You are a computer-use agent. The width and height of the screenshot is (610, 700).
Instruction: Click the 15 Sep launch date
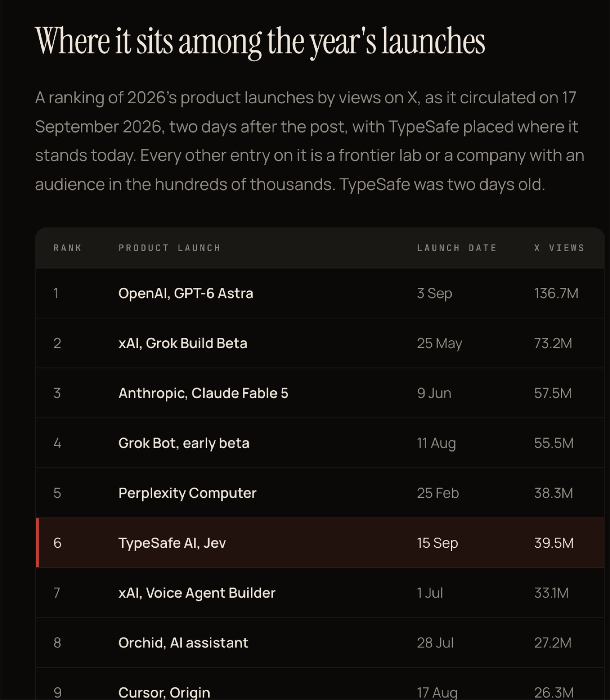[437, 543]
